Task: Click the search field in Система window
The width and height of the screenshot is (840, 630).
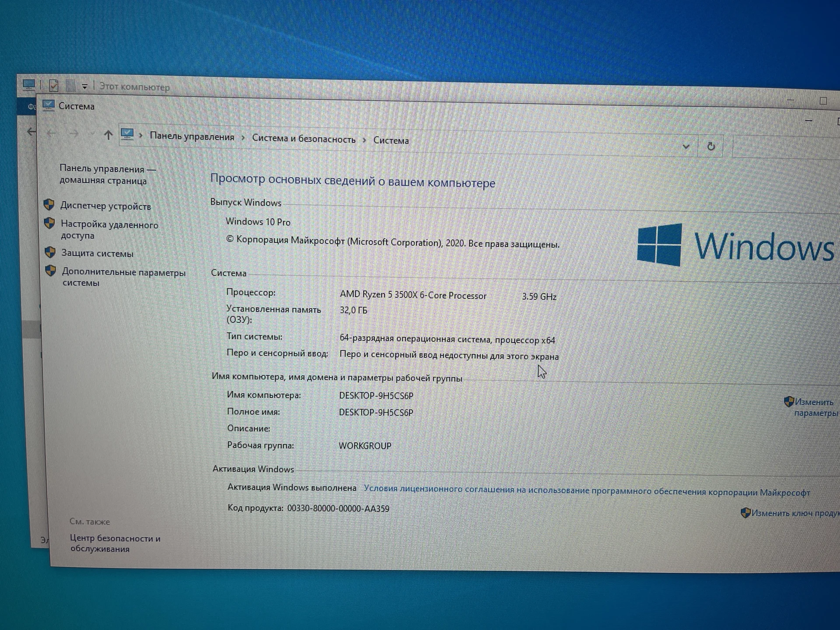Action: [787, 148]
